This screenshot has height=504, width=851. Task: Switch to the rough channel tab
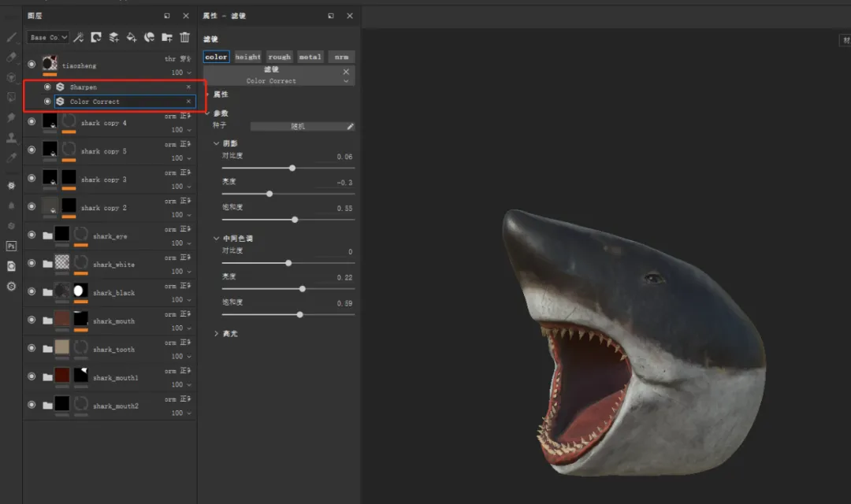279,57
